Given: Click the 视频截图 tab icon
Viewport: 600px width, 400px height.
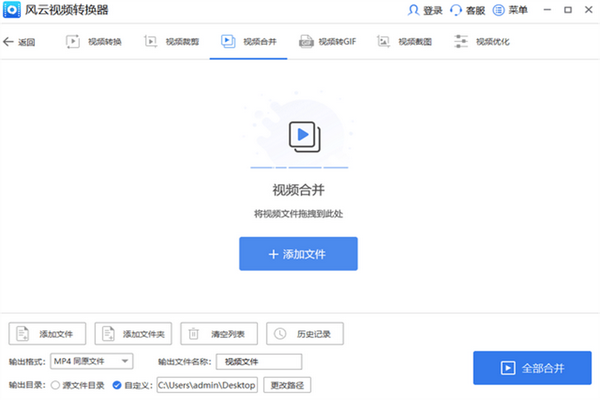Looking at the screenshot, I should coord(383,41).
